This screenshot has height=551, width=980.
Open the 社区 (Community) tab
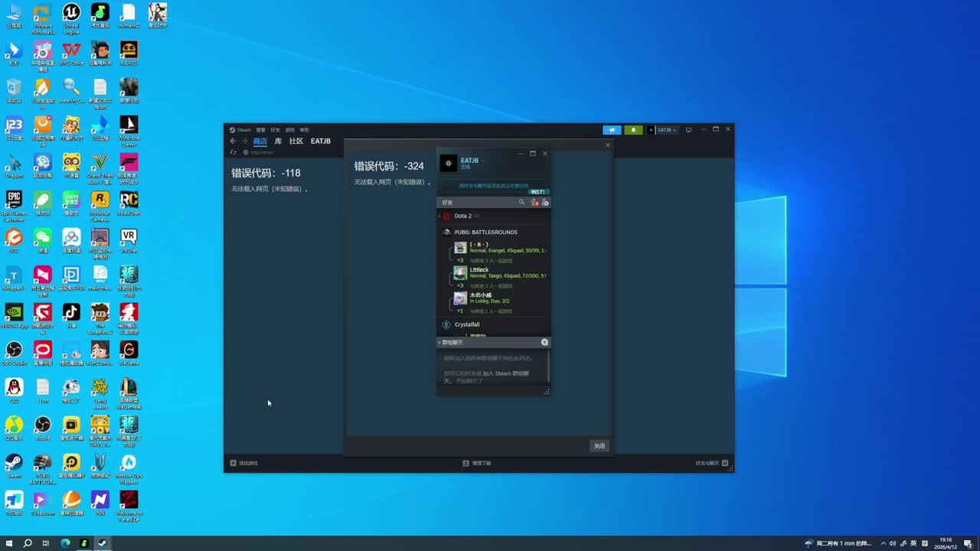pyautogui.click(x=296, y=142)
